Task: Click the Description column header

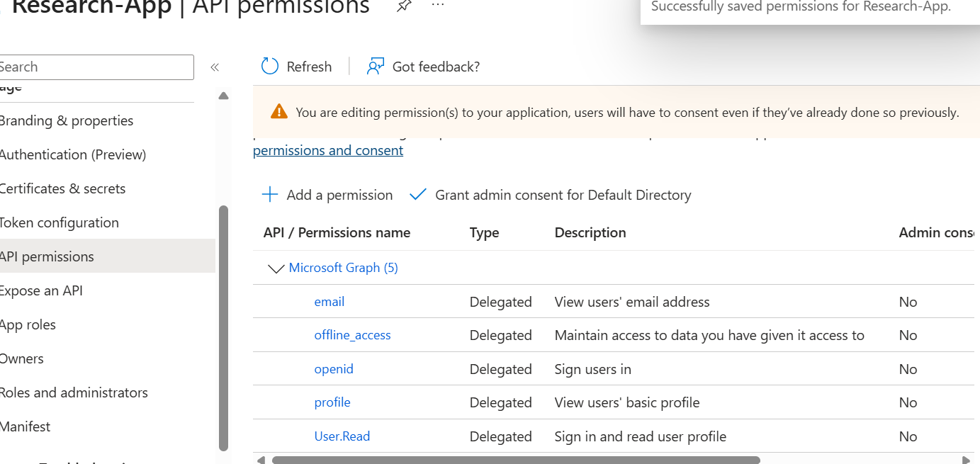Action: coord(590,232)
